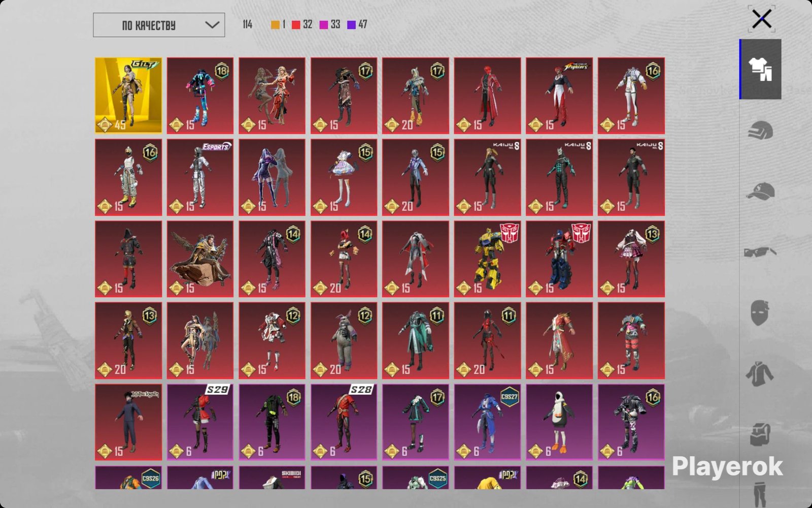Select the Jujutsu Kaisen dark uniform outfit
812x508 pixels.
click(128, 422)
